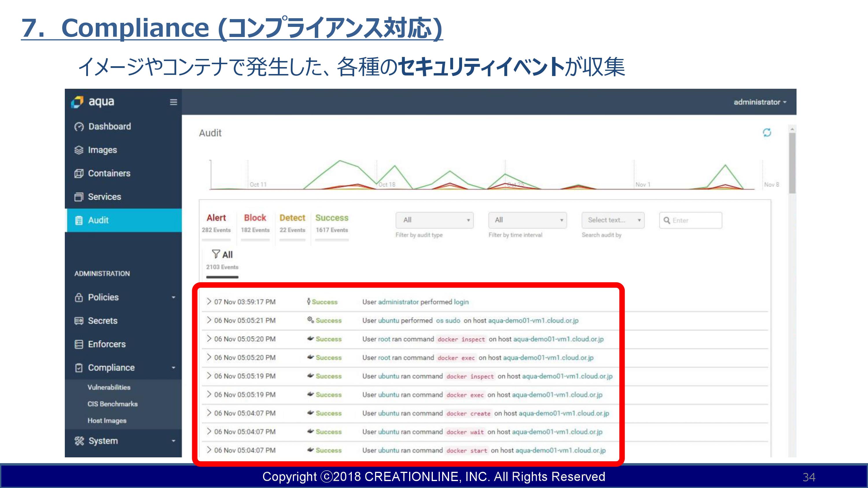Click gears icon on os sudo row
Screen dimensions: 868x488
(x=311, y=320)
